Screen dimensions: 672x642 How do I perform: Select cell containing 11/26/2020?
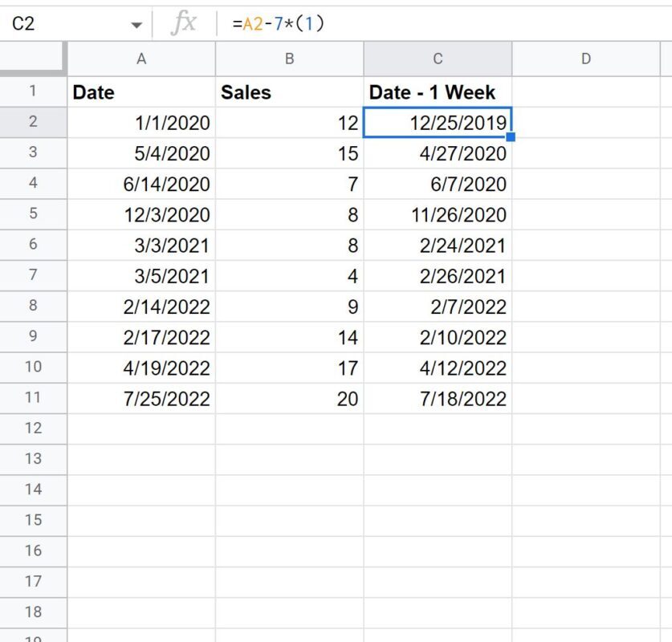point(438,214)
